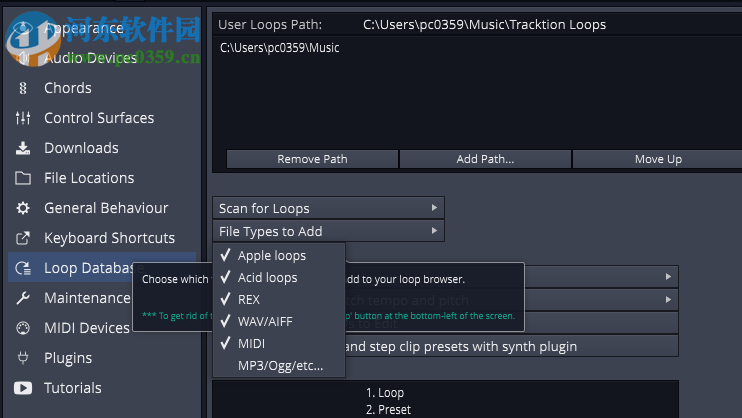Expand File Types to Add dropdown

(328, 231)
